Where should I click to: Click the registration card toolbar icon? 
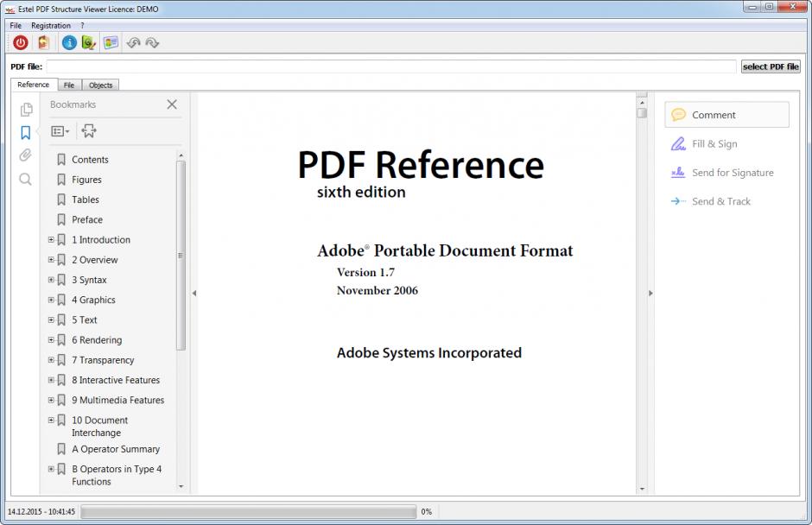coord(111,41)
